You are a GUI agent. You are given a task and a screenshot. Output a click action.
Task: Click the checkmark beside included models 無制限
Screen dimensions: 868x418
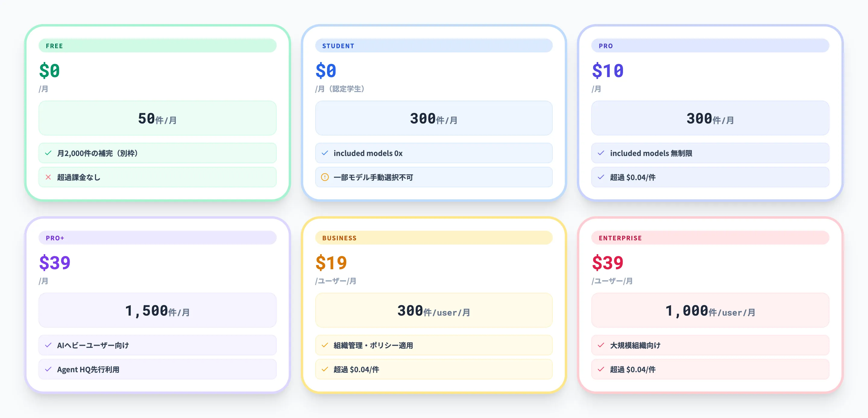click(x=601, y=153)
